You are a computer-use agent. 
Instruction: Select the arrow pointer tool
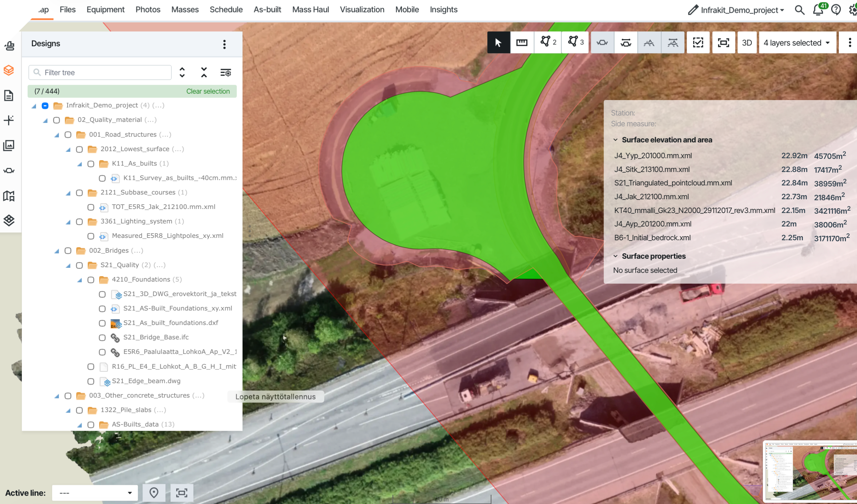pyautogui.click(x=498, y=43)
